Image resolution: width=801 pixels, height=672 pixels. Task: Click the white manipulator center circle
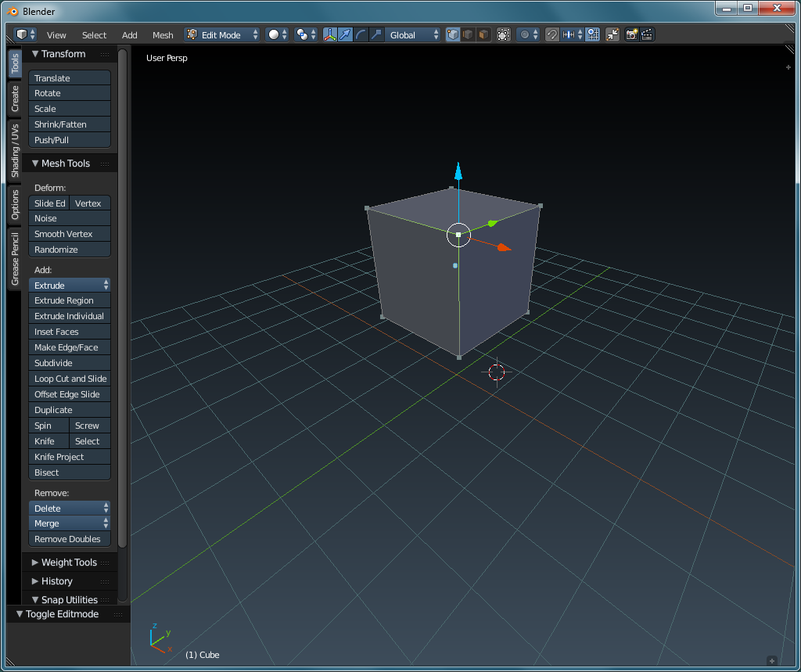(x=458, y=235)
